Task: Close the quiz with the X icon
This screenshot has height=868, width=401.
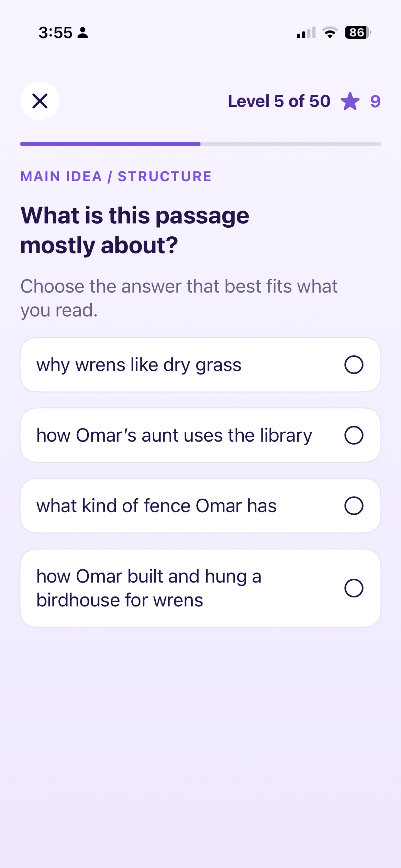Action: [x=40, y=101]
